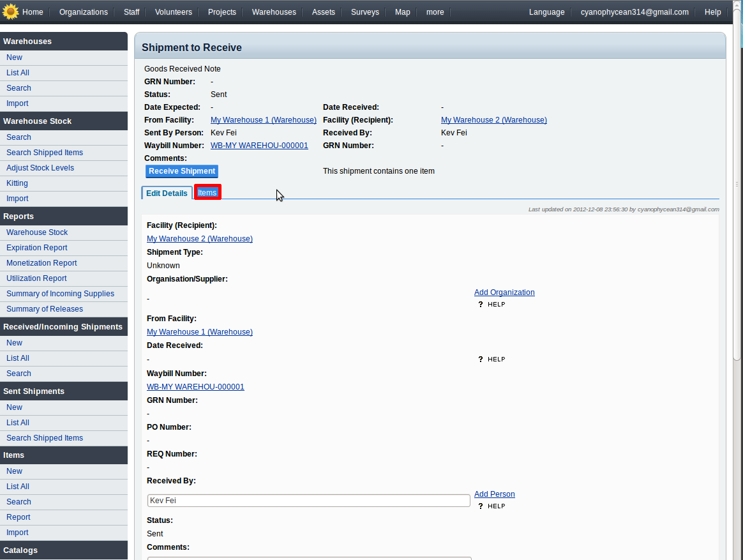Screen dimensions: 743x560
Task: Click the Add Person link
Action: 494,494
